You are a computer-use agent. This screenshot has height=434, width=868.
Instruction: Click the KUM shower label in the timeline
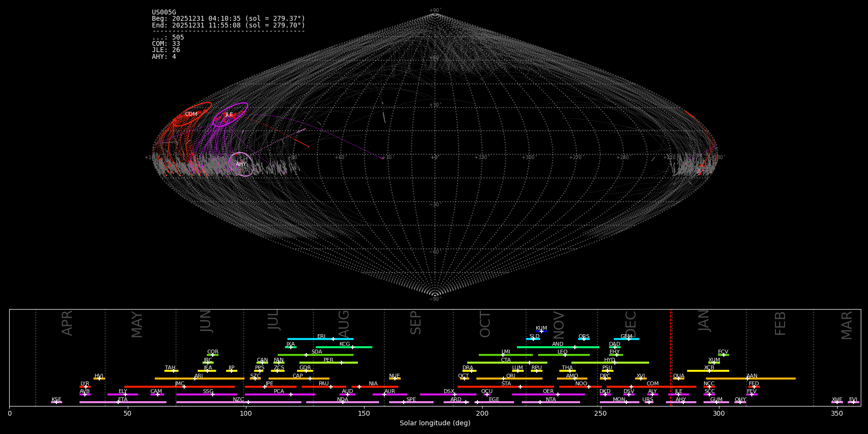542,328
